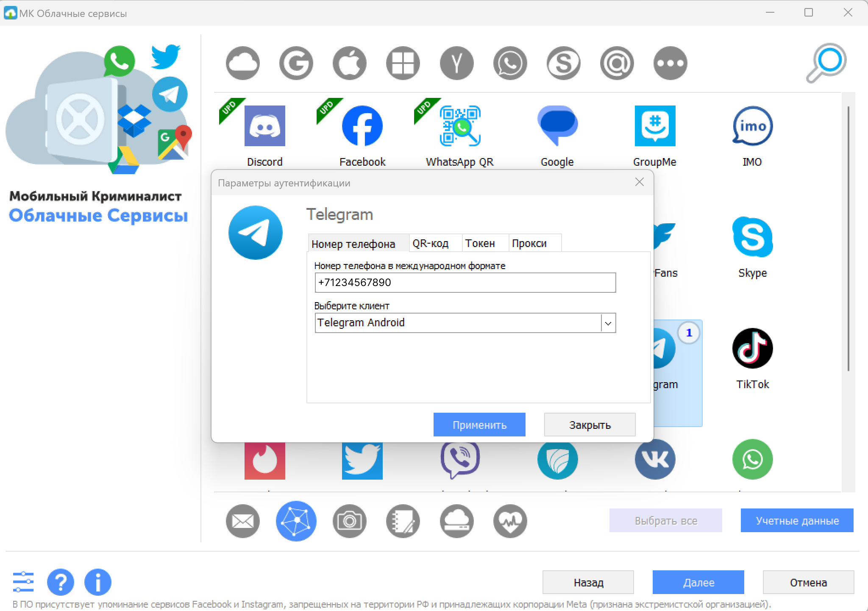Choose the Google chat service
The width and height of the screenshot is (868, 611).
pos(557,136)
